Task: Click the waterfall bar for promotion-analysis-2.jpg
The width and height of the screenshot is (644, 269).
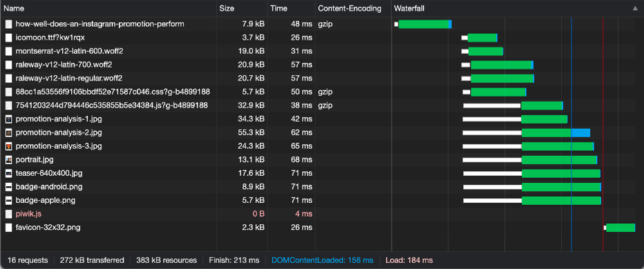Action: click(555, 132)
